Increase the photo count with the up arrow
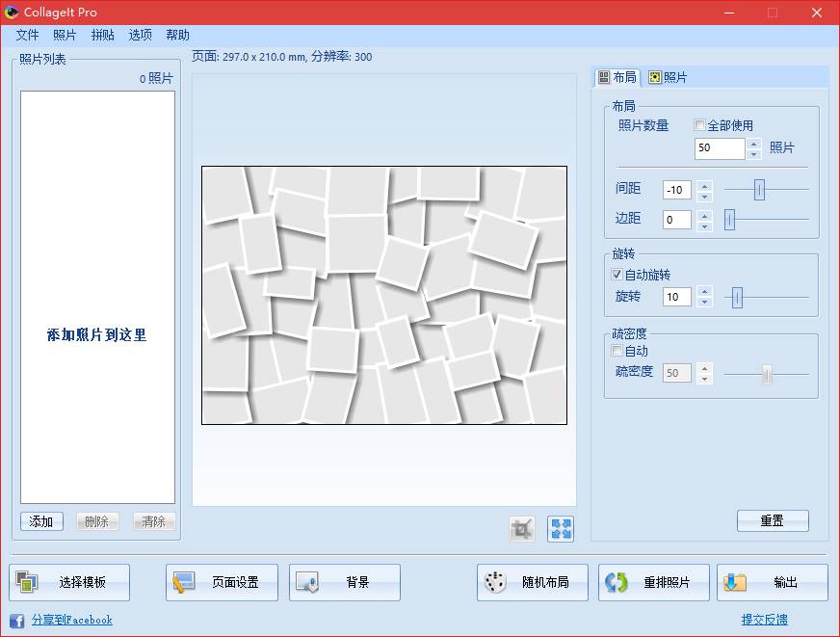The width and height of the screenshot is (840, 637). 753,144
